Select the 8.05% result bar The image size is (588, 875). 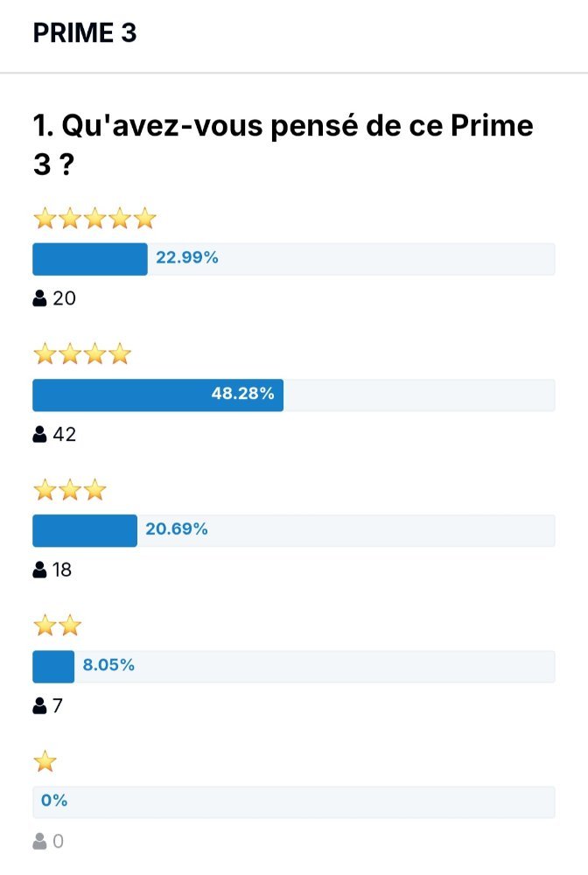(x=294, y=666)
